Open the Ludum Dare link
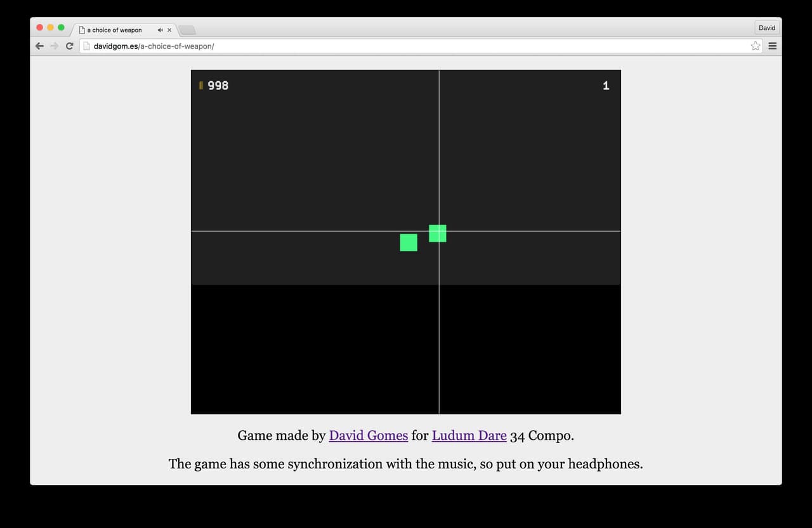 point(469,436)
